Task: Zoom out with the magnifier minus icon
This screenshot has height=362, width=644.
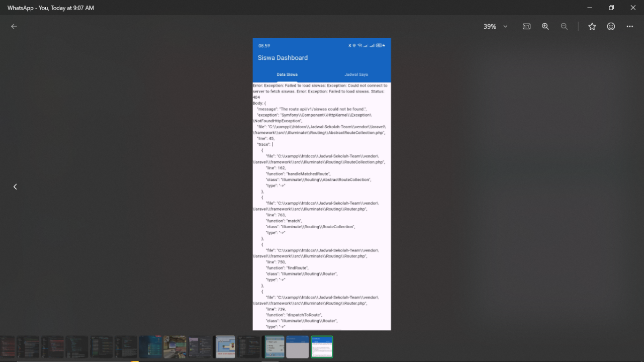Action: click(x=564, y=27)
